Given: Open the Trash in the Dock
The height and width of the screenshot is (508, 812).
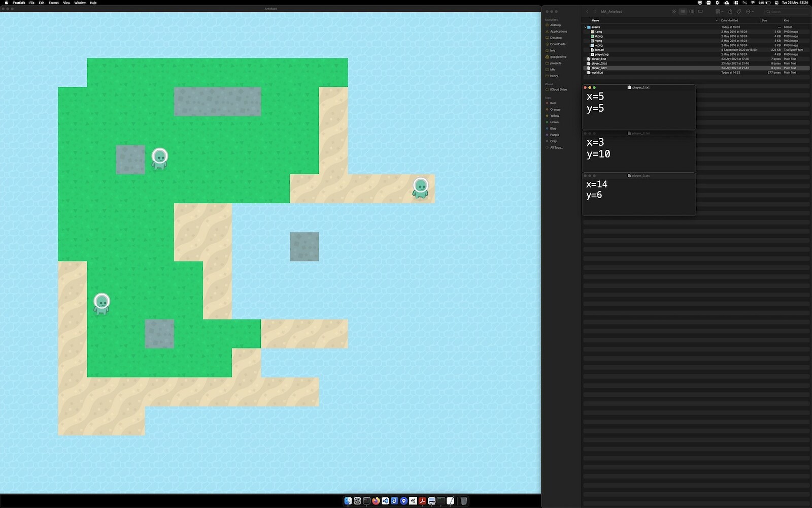Looking at the screenshot, I should click(x=463, y=502).
